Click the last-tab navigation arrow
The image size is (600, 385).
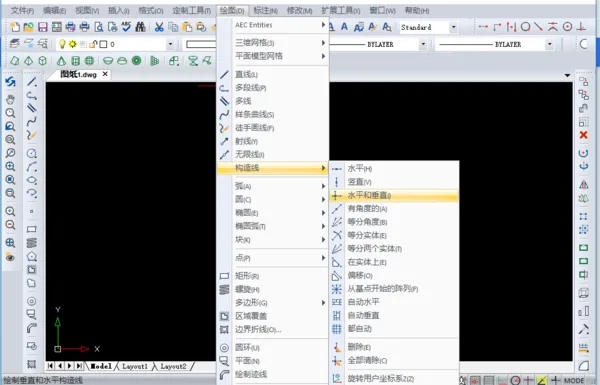(x=79, y=366)
